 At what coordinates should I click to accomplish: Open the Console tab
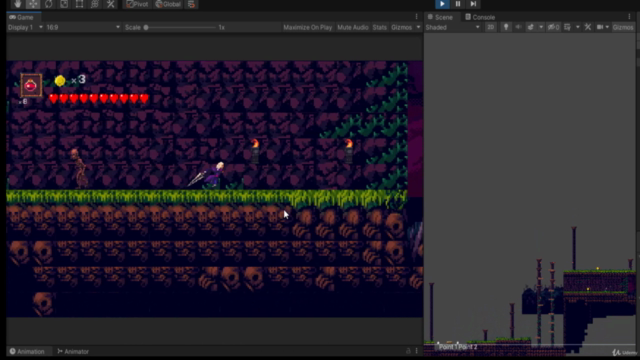click(x=480, y=17)
